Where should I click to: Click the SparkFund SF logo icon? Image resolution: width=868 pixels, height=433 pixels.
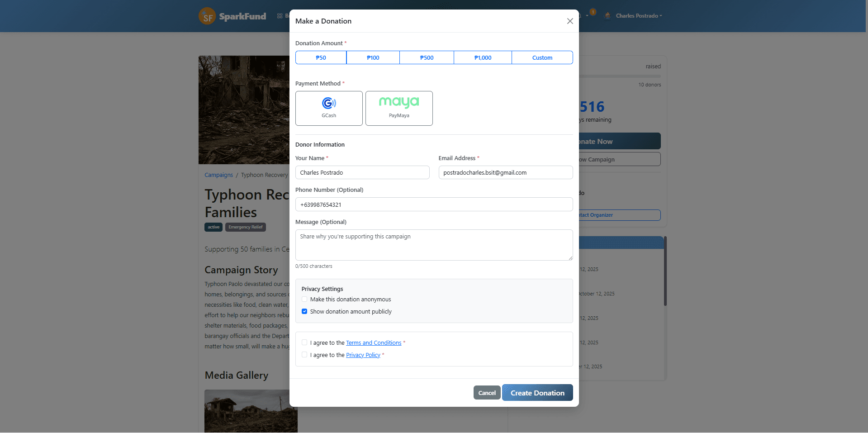point(207,16)
